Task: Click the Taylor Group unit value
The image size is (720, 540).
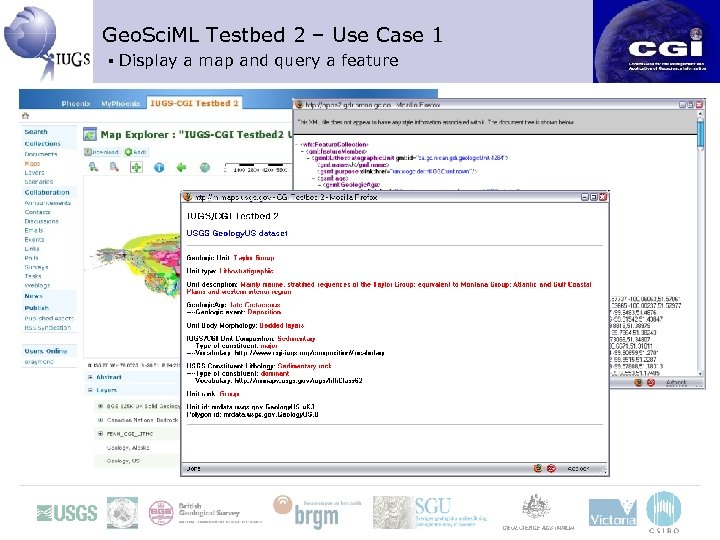Action: tap(253, 258)
